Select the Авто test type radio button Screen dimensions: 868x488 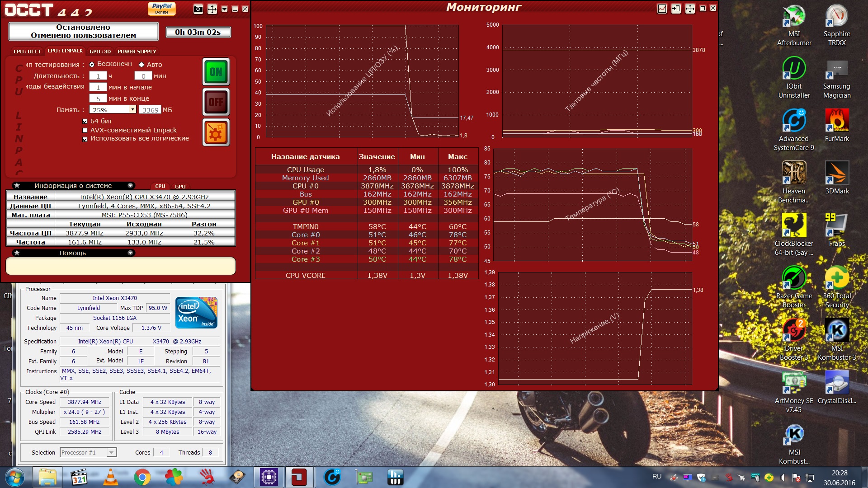point(142,65)
